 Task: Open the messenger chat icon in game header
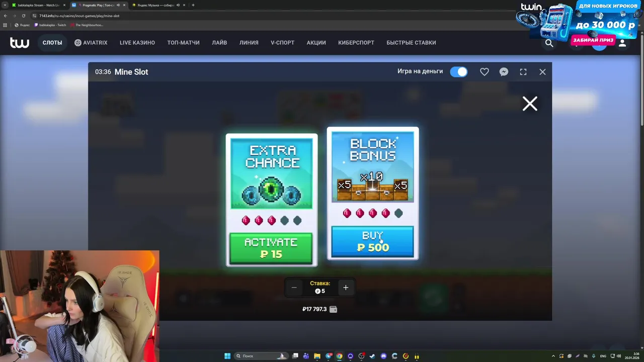(504, 72)
